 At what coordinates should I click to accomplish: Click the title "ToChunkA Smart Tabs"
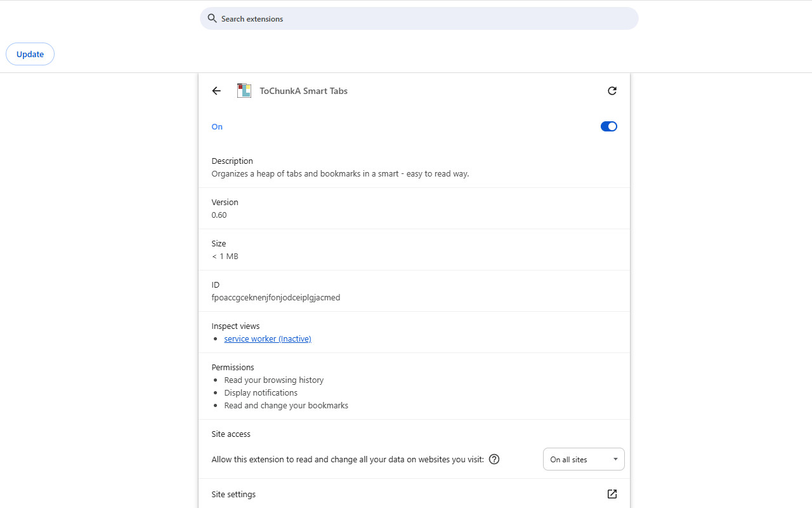click(303, 91)
